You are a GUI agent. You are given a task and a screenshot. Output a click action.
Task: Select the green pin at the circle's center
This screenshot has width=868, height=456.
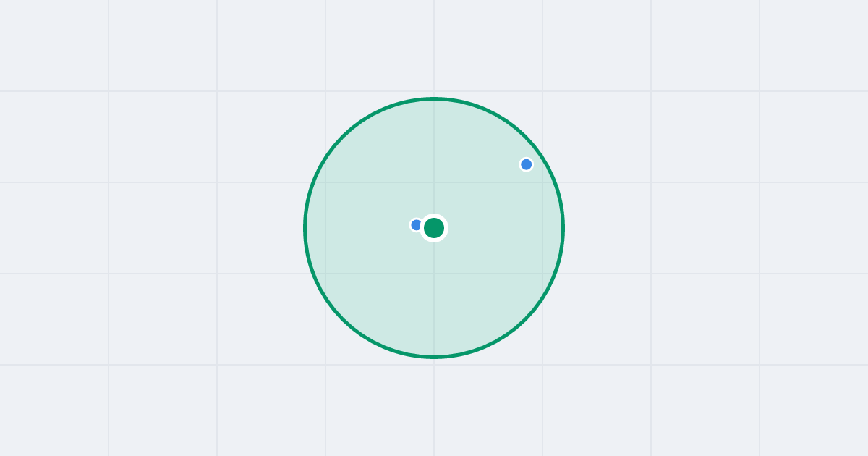pos(434,228)
